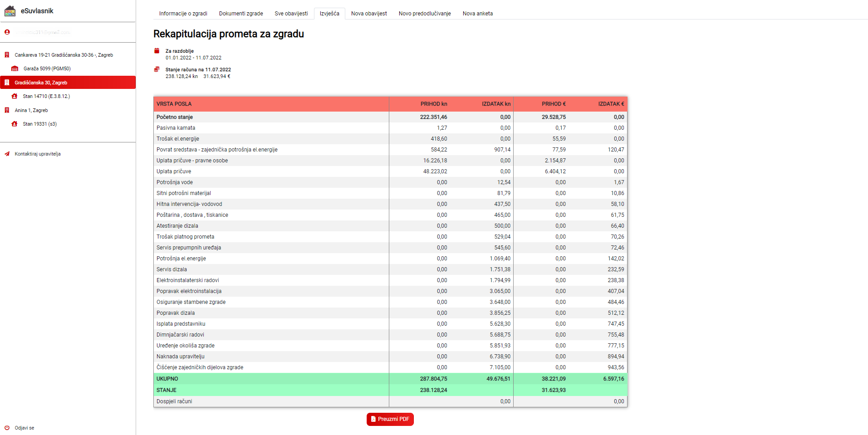Image resolution: width=868 pixels, height=435 pixels.
Task: Open Kontaktiraj upravitelja link
Action: [x=38, y=154]
